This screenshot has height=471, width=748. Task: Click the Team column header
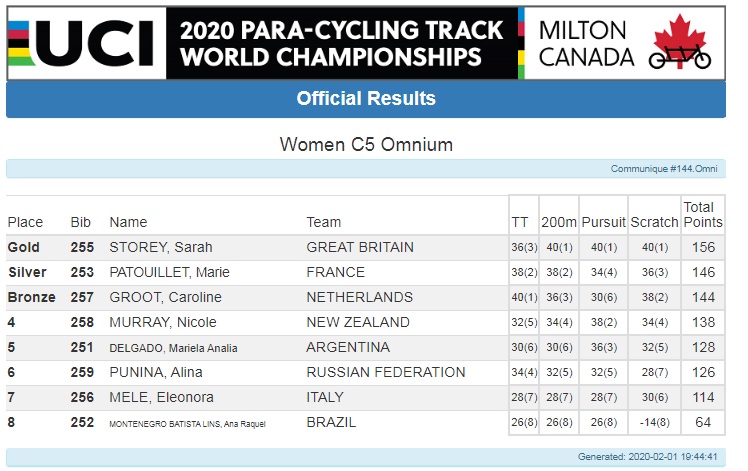[324, 222]
